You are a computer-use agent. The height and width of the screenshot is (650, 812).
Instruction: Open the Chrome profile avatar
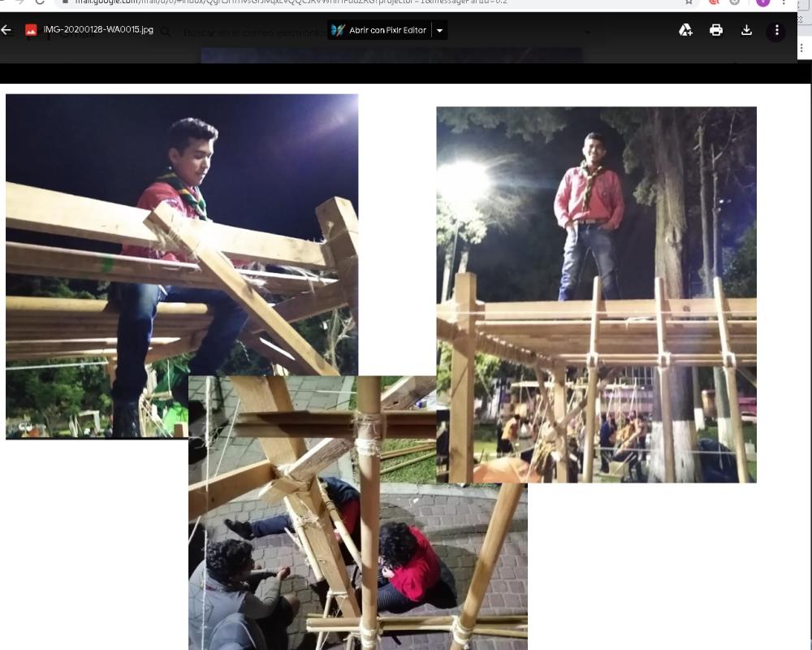pyautogui.click(x=762, y=2)
